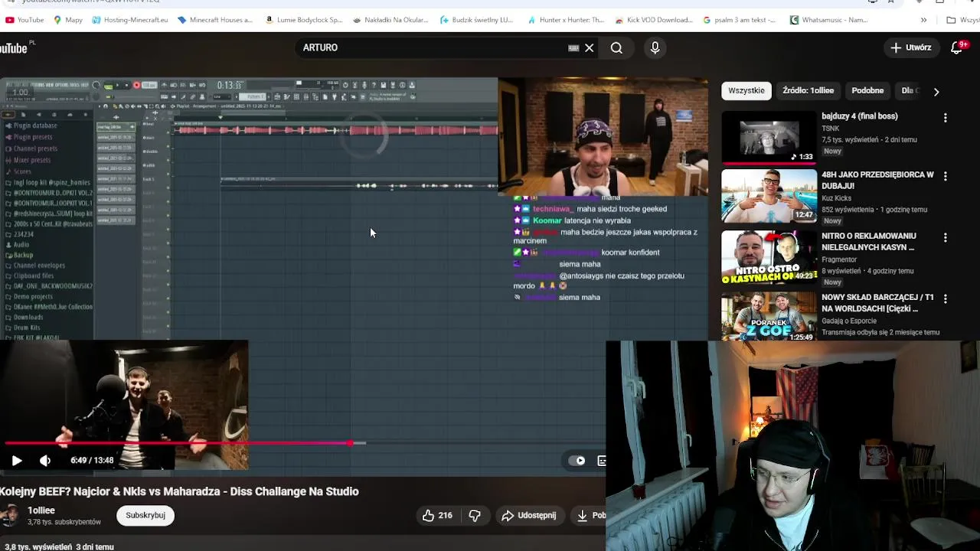Seek using the red video progress bar
This screenshot has width=980, height=551.
pyautogui.click(x=178, y=443)
